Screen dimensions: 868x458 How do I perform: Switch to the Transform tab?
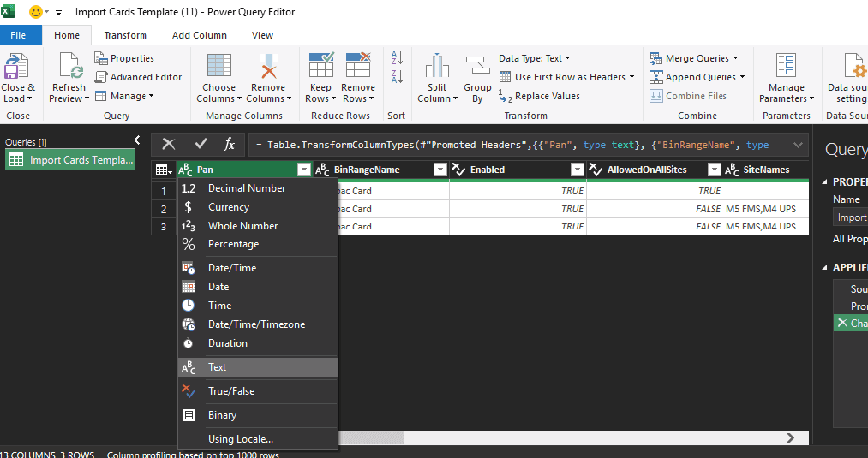point(125,35)
